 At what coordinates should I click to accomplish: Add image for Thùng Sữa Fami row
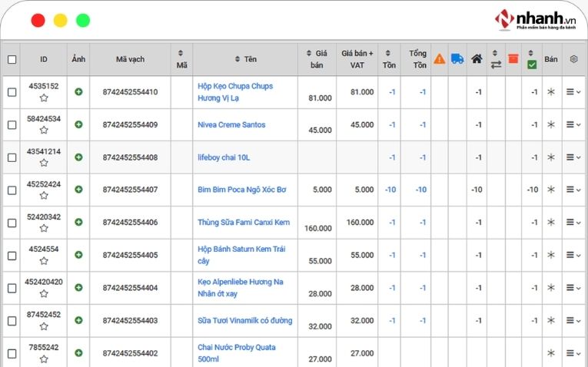78,222
